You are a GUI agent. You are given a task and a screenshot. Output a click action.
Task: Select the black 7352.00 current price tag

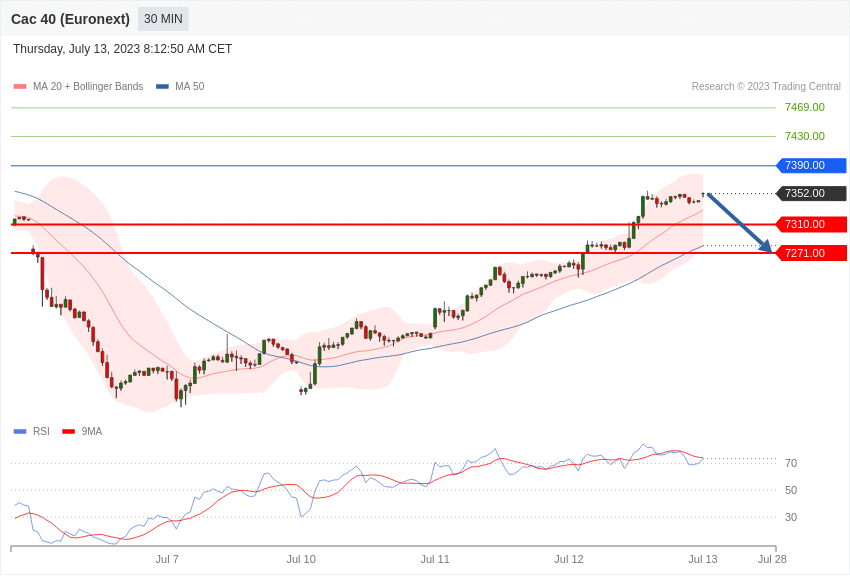810,194
